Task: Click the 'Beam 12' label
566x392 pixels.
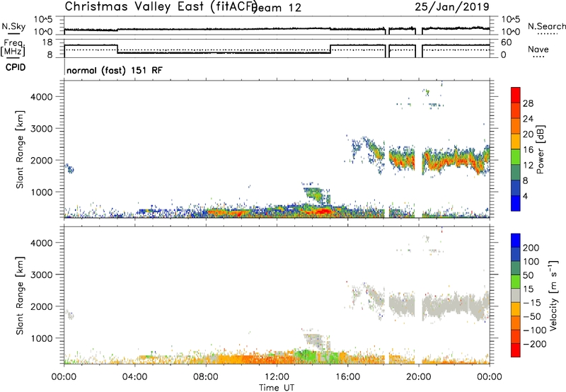Action: click(x=277, y=8)
